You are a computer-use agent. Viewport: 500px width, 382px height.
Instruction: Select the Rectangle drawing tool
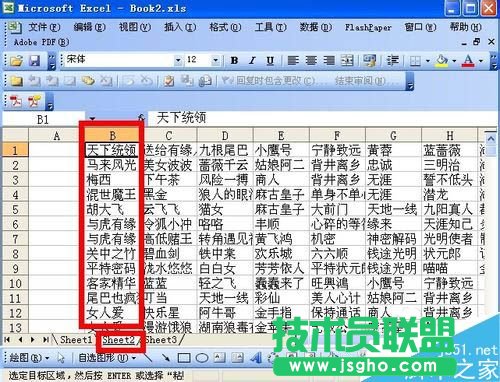click(184, 358)
